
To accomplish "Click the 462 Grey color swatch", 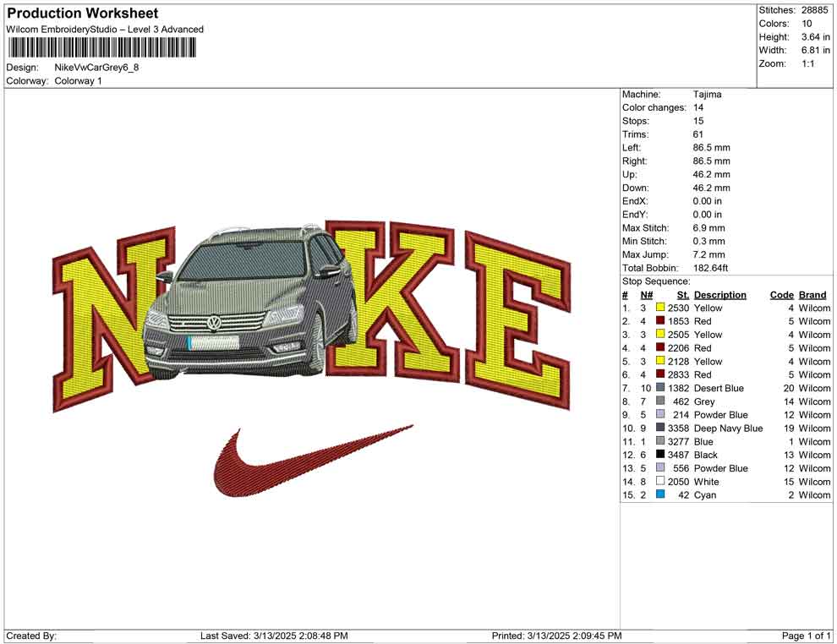I will pyautogui.click(x=660, y=401).
